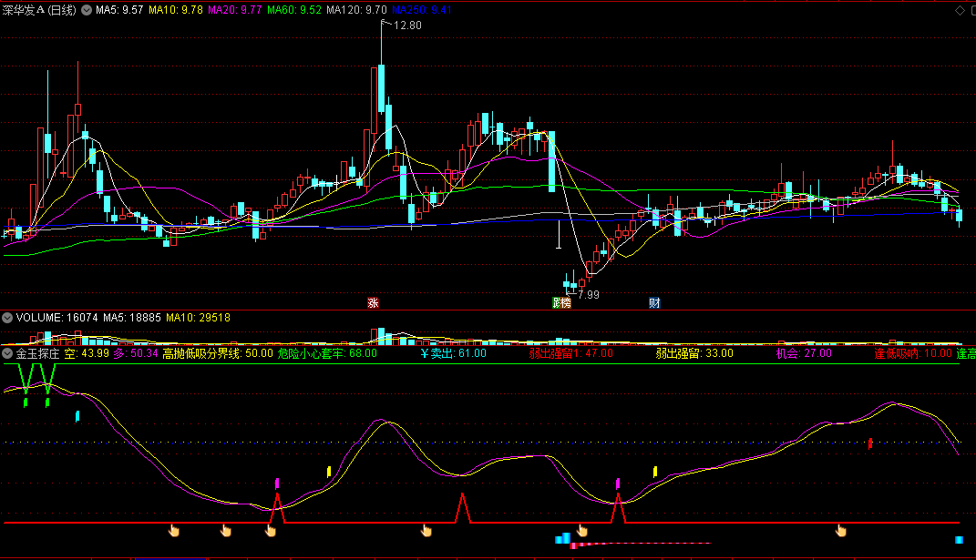The image size is (976, 560).
Task: Select the MA5: 9.57 moving average label
Action: point(119,10)
